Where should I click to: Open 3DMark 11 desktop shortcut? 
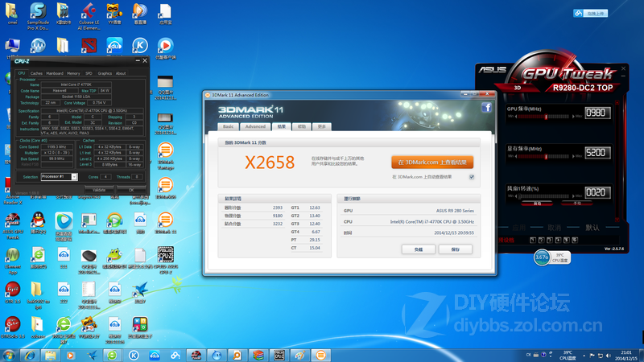(165, 224)
